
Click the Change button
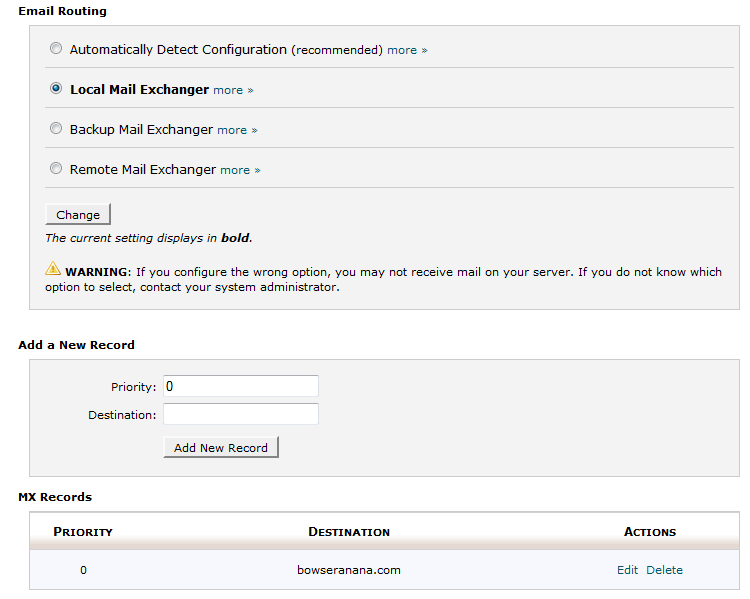[78, 215]
